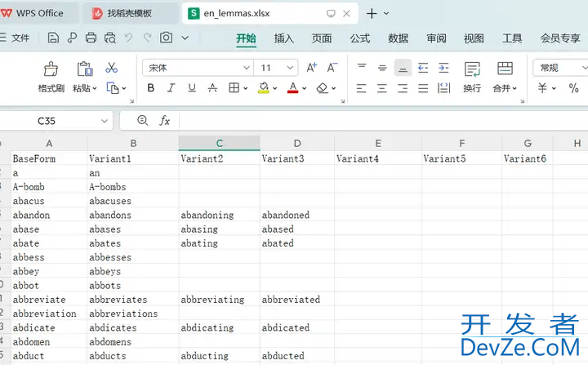Click the Merge (合并) cells button
Screen dimensions: 588x365
pos(505,78)
